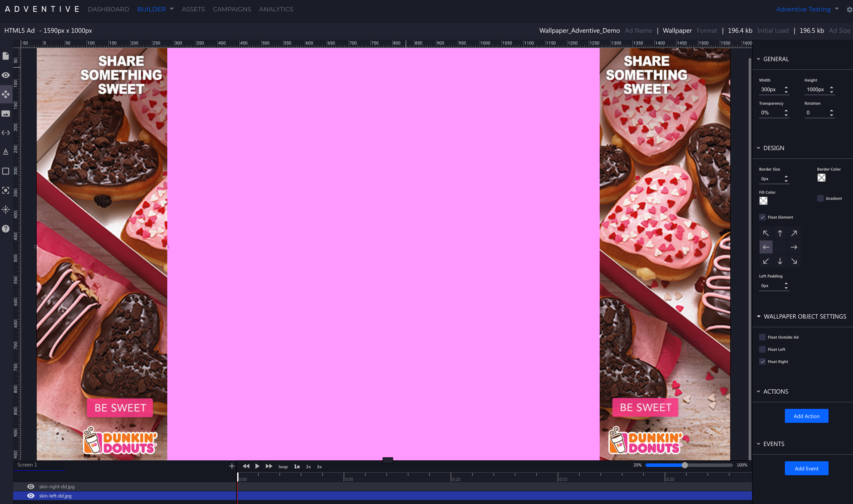Toggle loop playback option

[x=283, y=467]
